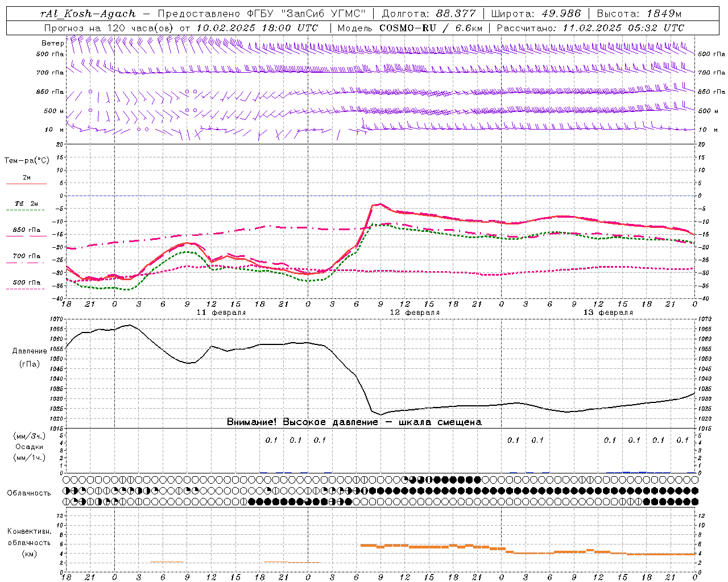The width and height of the screenshot is (728, 582).
Task: Click the left pressure axis value 1015
Action: coord(56,428)
